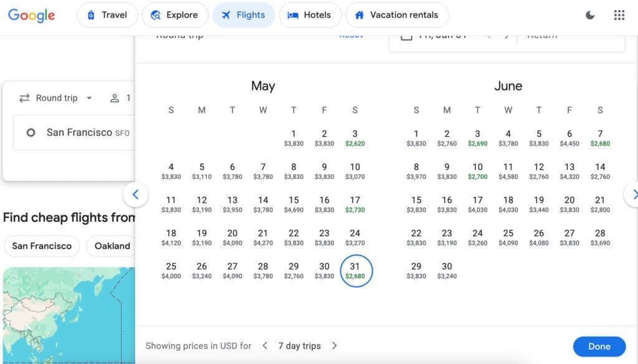Switch to the Explore tab

click(x=174, y=16)
